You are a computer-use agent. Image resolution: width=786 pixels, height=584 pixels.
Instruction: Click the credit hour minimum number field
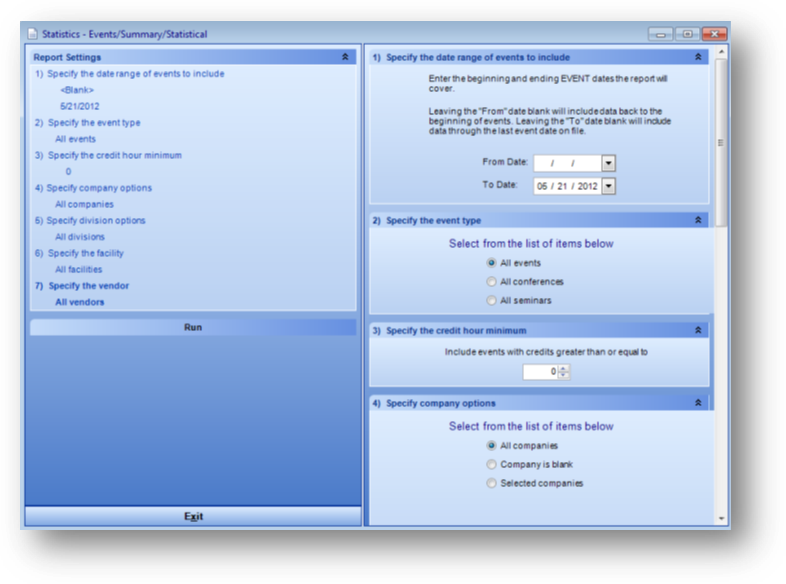click(x=539, y=372)
